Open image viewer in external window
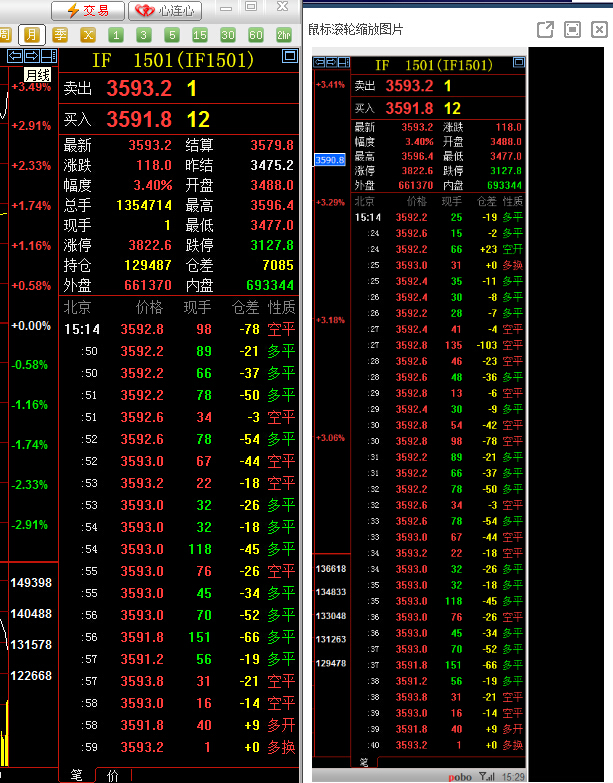 (x=546, y=30)
